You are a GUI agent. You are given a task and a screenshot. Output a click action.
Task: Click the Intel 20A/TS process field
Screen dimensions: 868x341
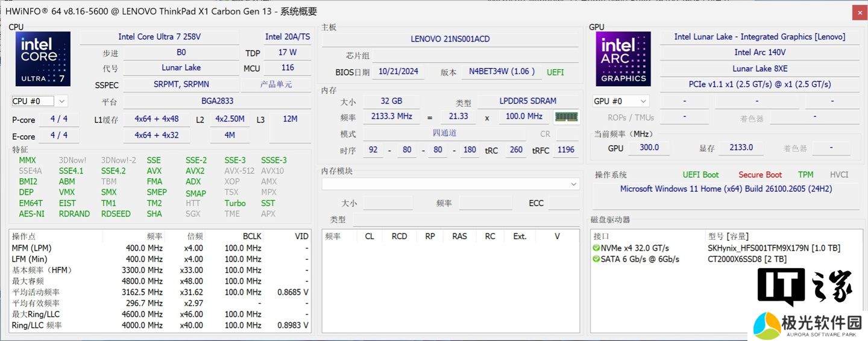pyautogui.click(x=288, y=37)
